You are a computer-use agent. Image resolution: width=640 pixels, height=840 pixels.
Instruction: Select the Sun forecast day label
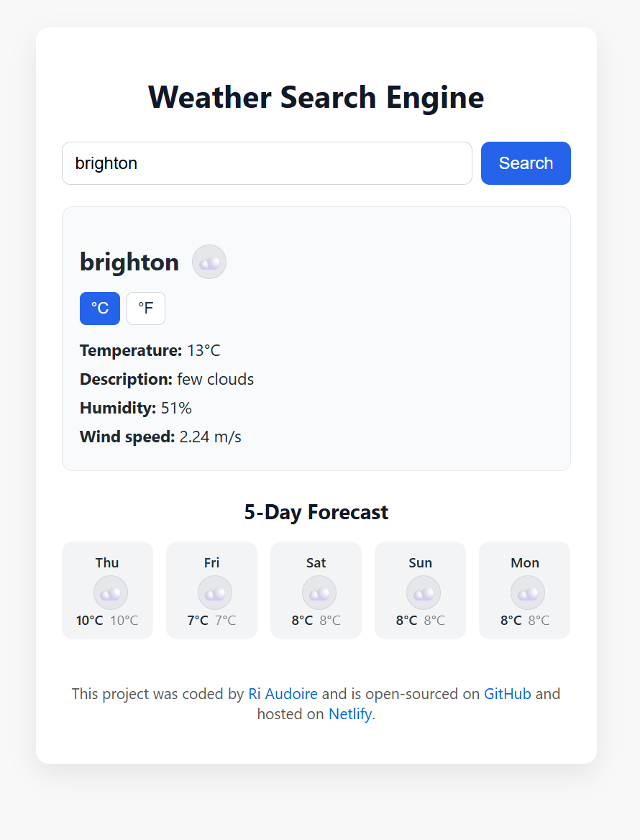point(420,563)
